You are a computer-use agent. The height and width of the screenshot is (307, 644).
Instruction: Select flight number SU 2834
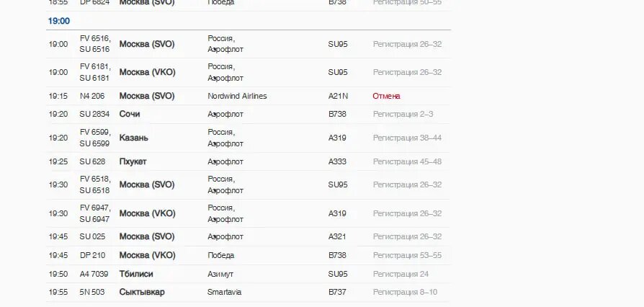[94, 114]
